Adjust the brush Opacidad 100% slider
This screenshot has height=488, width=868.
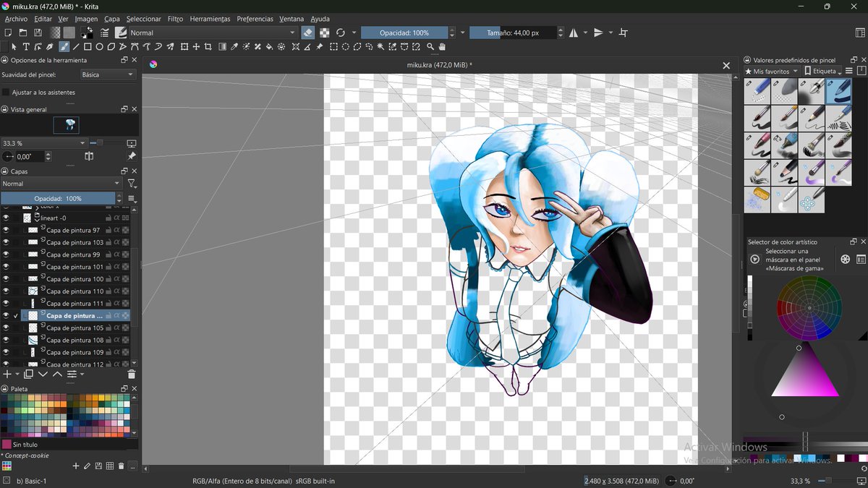(x=404, y=33)
